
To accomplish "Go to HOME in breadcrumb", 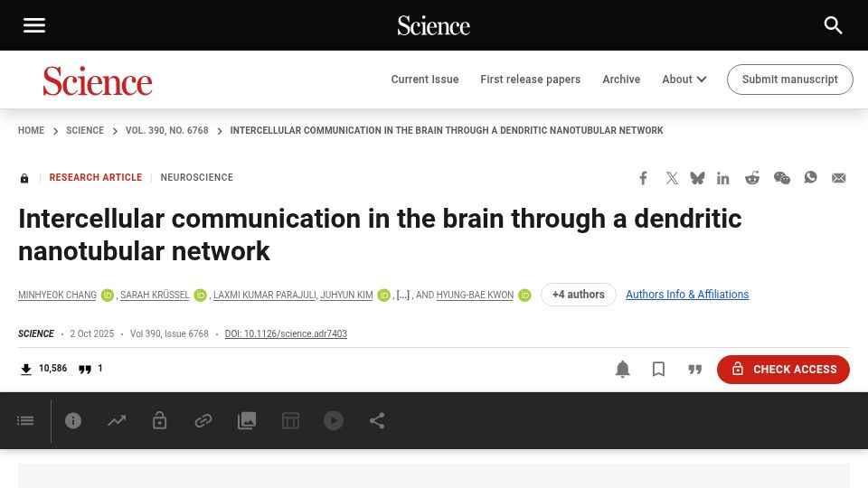I will [31, 130].
